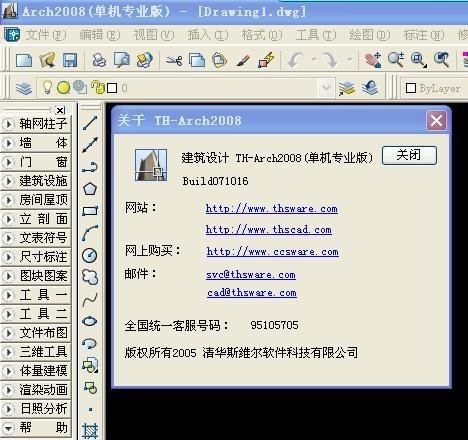Redo action with the Redo arrow

point(330,60)
